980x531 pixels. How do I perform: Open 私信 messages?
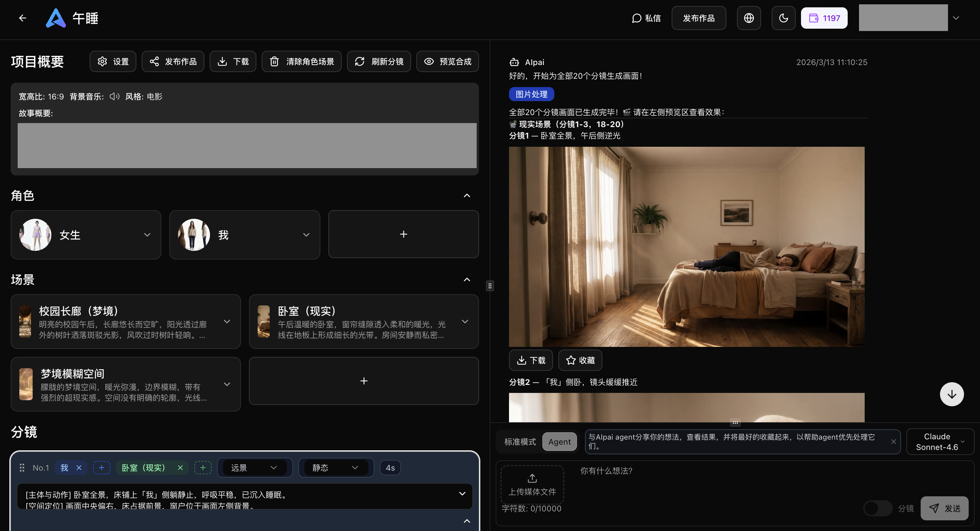(646, 18)
